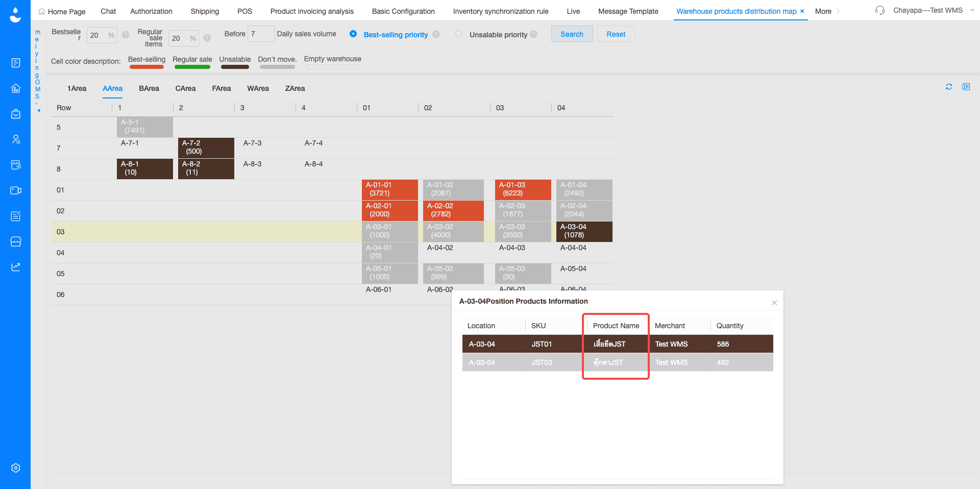Select the WArea tab

tap(258, 88)
